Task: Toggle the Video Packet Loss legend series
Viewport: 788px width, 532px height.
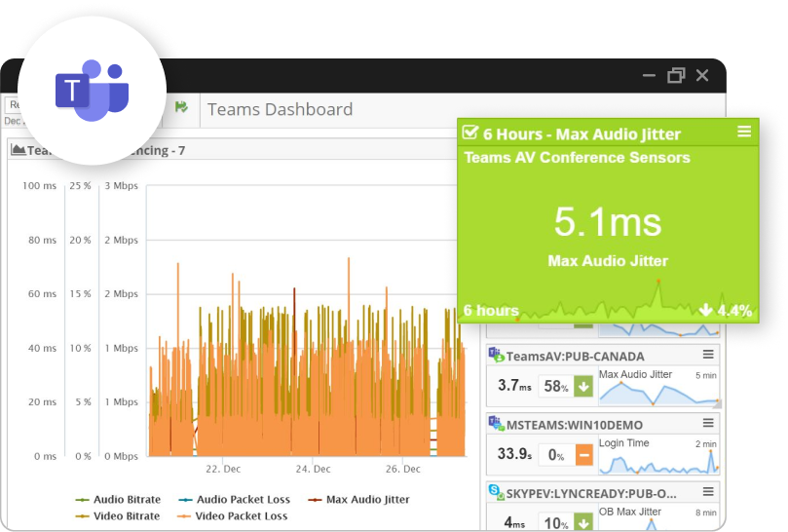Action: 232,515
